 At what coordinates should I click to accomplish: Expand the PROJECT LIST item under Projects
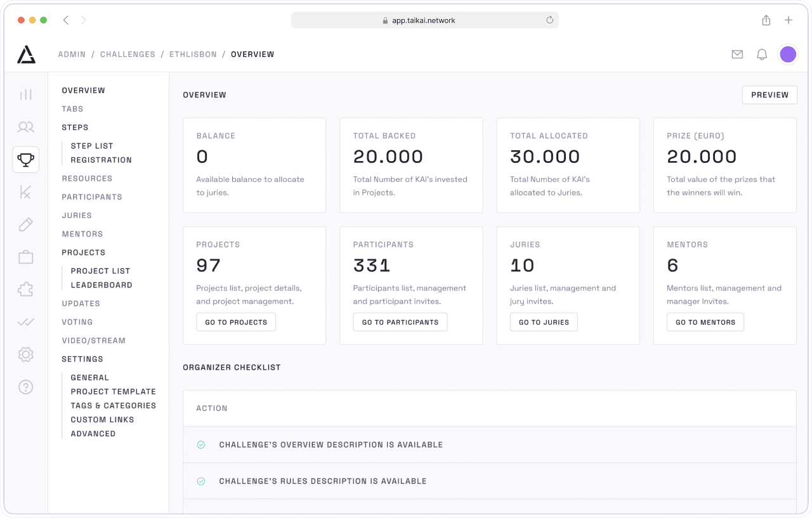100,271
